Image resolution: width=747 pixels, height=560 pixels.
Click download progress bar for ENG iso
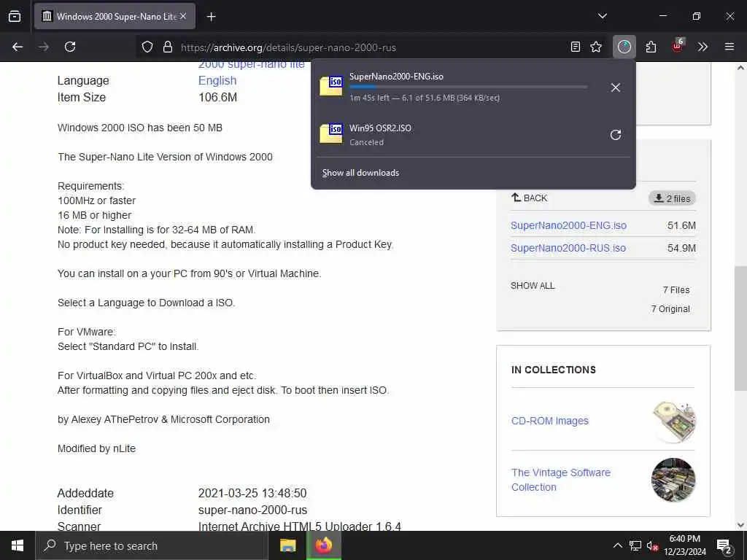pyautogui.click(x=468, y=87)
